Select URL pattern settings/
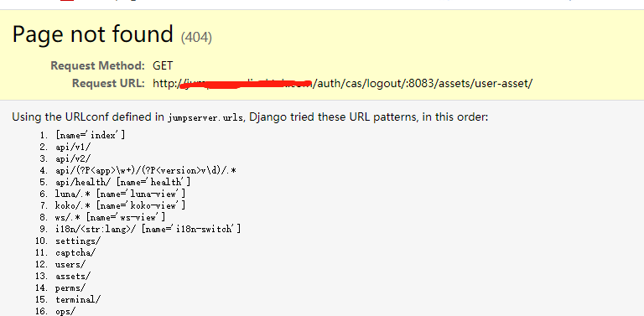Screen dimensions: 644x316 click(78, 241)
